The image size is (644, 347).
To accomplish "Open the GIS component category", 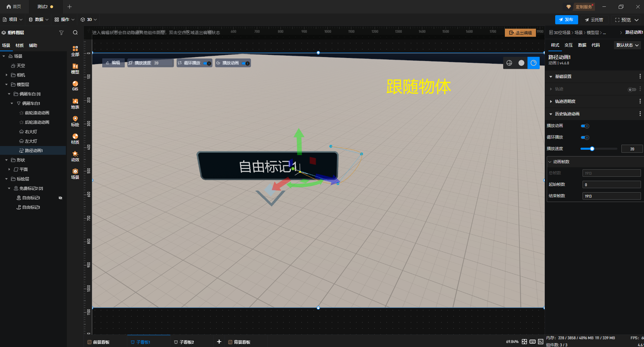I will point(75,86).
